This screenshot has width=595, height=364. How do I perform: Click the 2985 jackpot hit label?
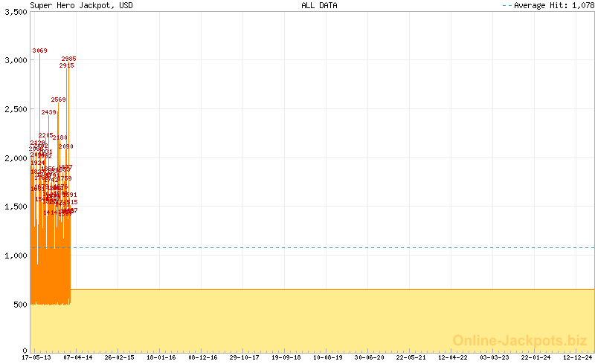(68, 59)
